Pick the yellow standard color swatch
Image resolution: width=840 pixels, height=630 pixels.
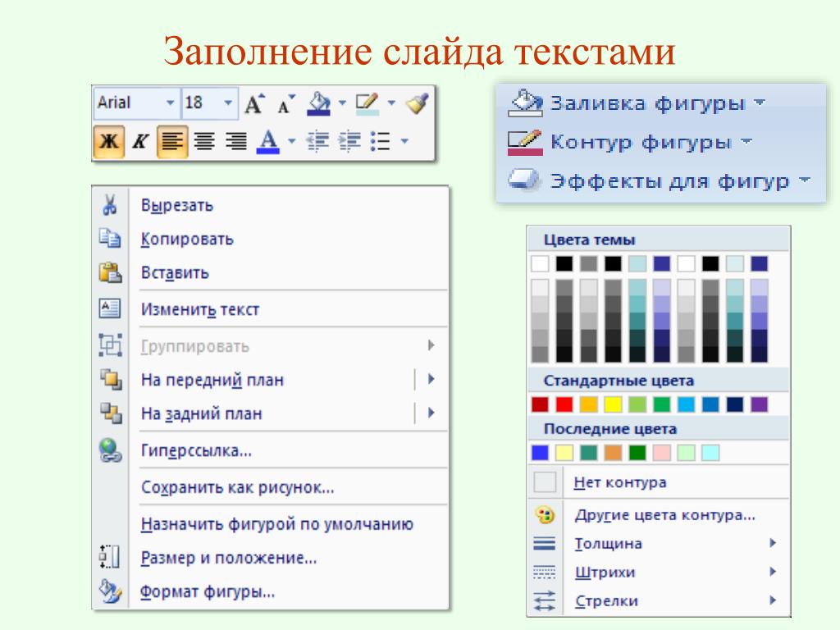tap(613, 404)
